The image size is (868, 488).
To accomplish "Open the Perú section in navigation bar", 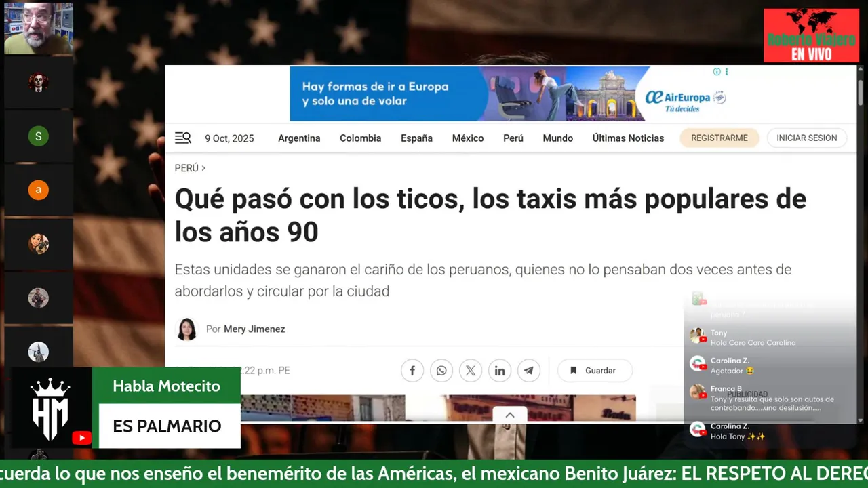I will 513,138.
